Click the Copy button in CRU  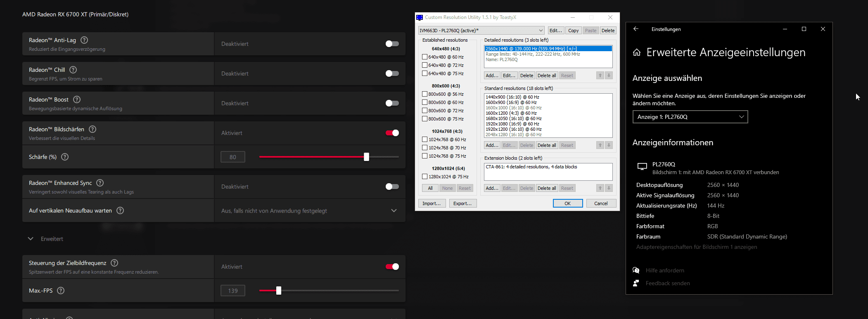pyautogui.click(x=573, y=31)
